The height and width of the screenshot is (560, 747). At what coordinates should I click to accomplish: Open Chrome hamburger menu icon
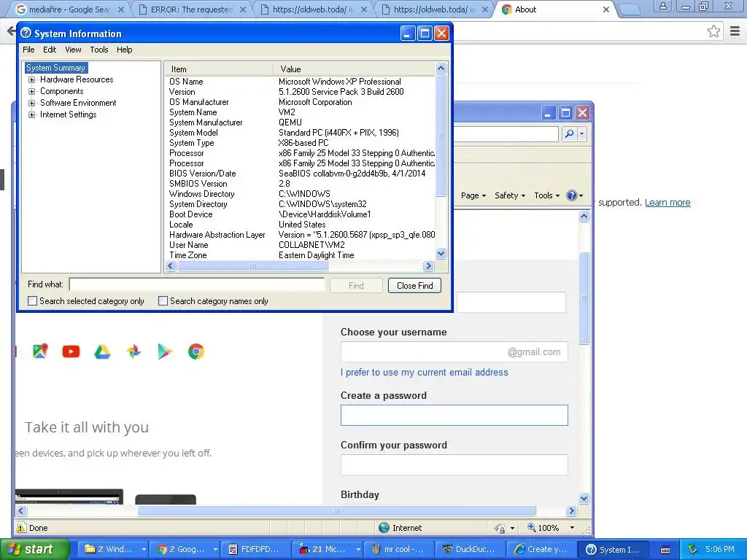[735, 31]
